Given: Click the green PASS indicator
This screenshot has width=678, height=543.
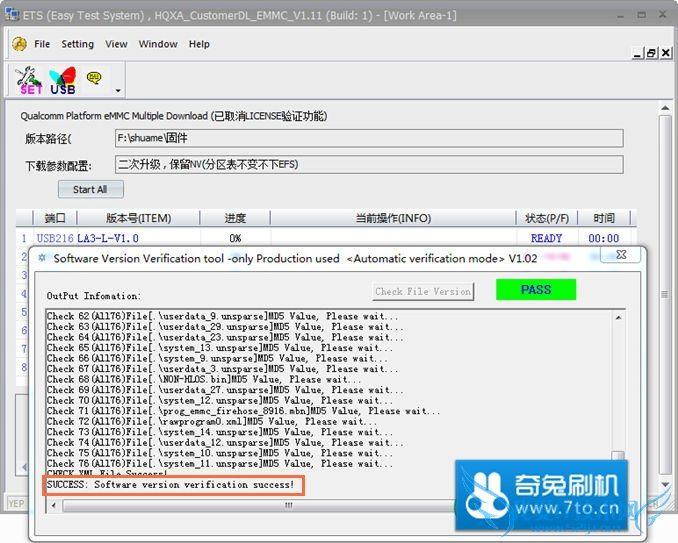Looking at the screenshot, I should tap(536, 290).
